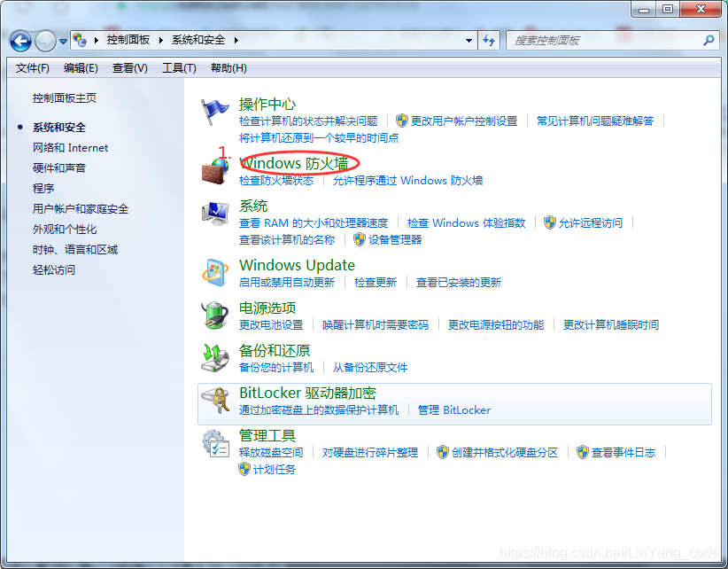Click 管理 BitLocker link
This screenshot has height=569, width=728.
click(454, 410)
